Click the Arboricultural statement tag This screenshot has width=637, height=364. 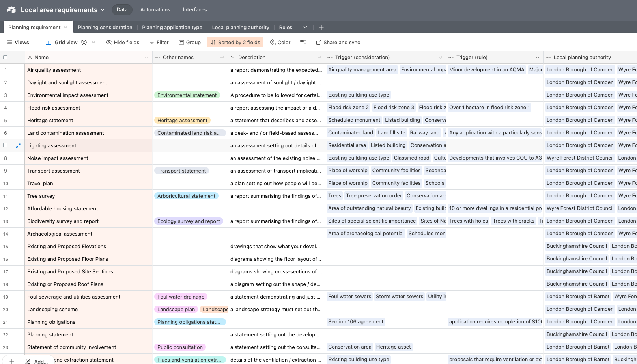pos(186,196)
